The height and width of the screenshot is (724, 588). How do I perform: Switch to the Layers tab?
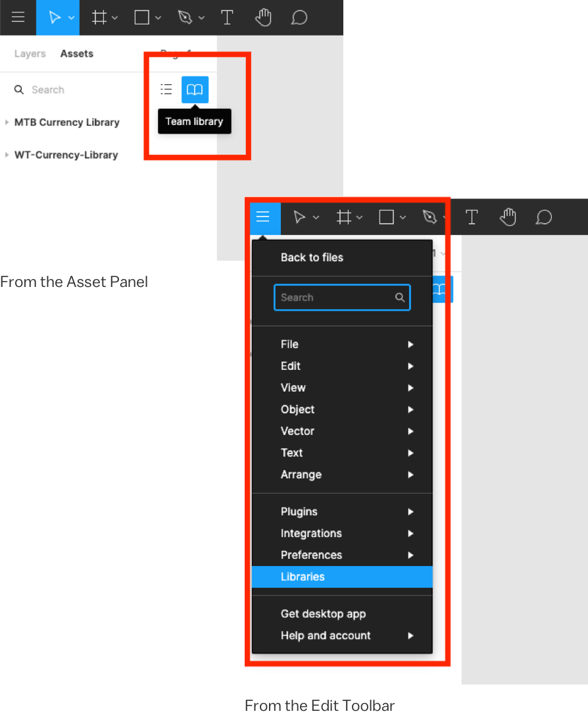(30, 53)
